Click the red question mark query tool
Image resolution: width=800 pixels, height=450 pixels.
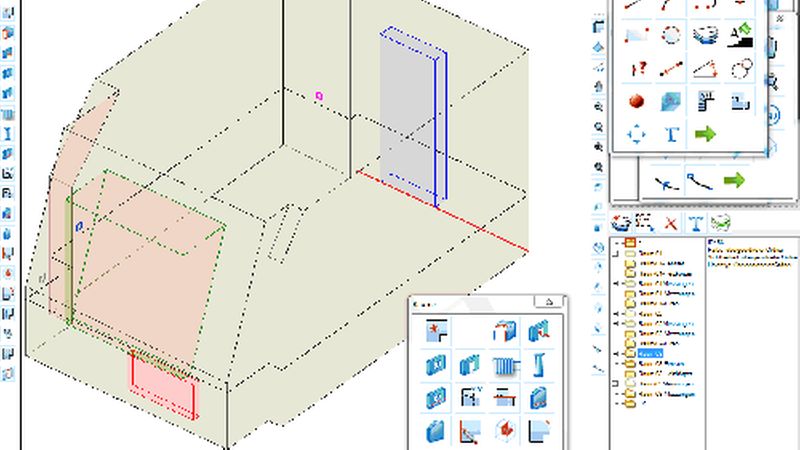(637, 68)
